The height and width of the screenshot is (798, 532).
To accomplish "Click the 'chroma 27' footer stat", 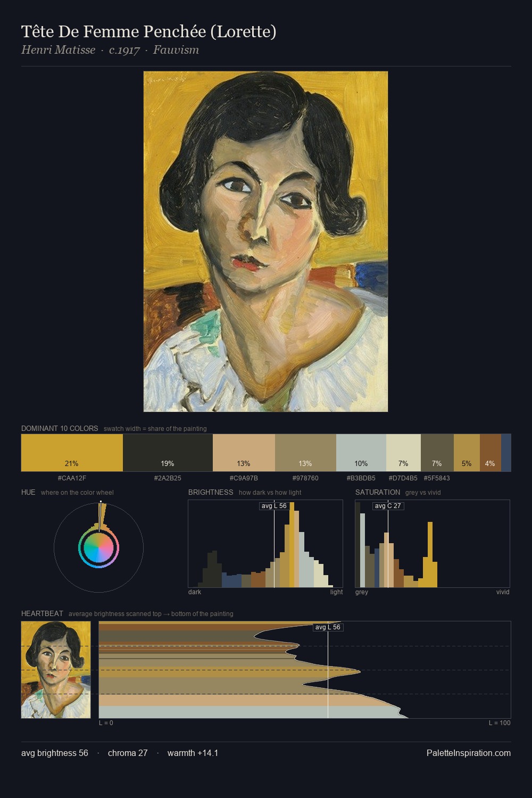I will click(x=128, y=753).
